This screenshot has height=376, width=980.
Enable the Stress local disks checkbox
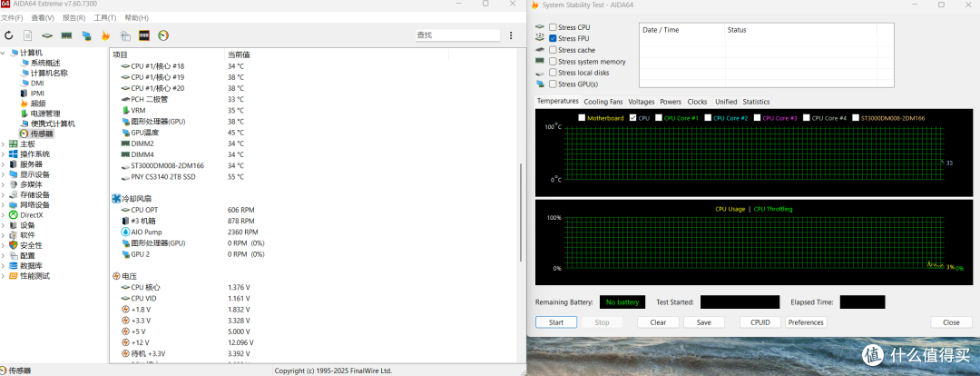tap(553, 73)
